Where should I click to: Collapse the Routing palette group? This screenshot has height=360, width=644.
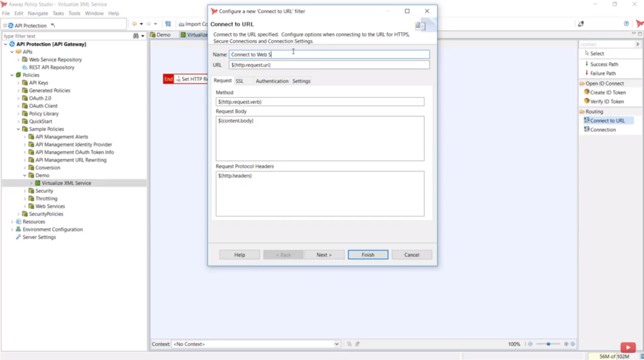coord(594,112)
